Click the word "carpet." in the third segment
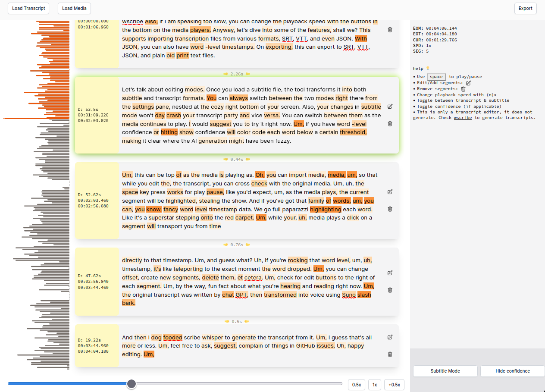This screenshot has height=392, width=545. [x=244, y=218]
